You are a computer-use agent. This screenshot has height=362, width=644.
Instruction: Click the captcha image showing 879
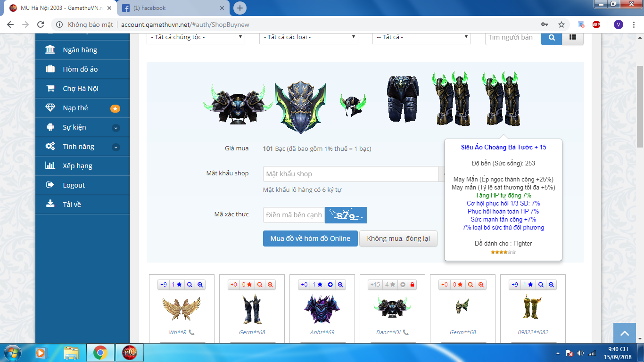[346, 215]
